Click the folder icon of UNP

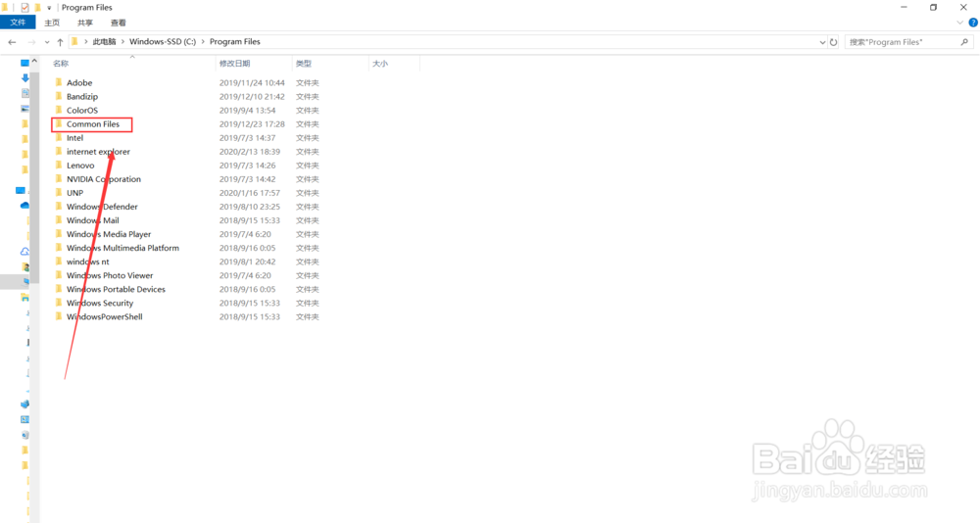tap(58, 192)
